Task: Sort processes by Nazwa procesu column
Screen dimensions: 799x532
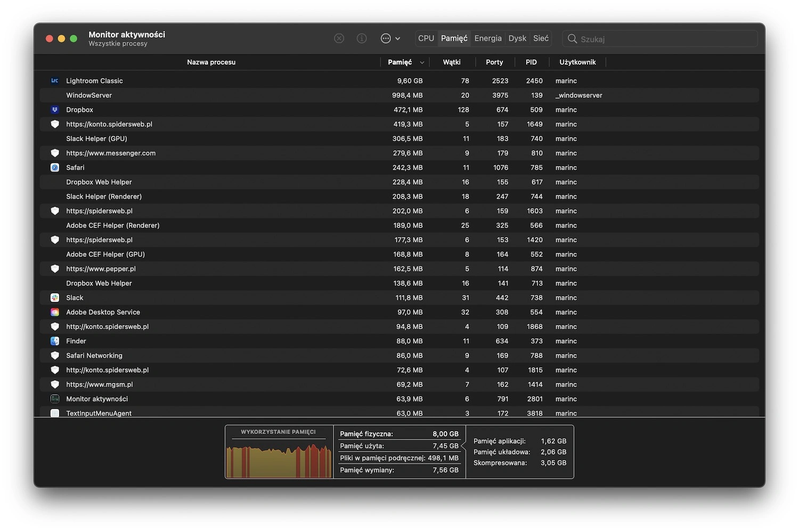Action: (x=211, y=62)
